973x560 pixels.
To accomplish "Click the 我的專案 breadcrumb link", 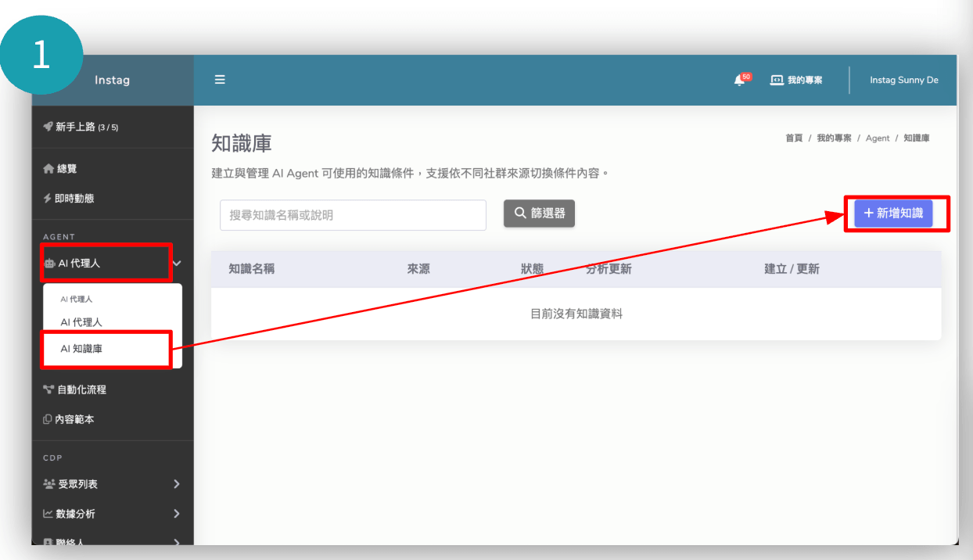I will pyautogui.click(x=834, y=138).
